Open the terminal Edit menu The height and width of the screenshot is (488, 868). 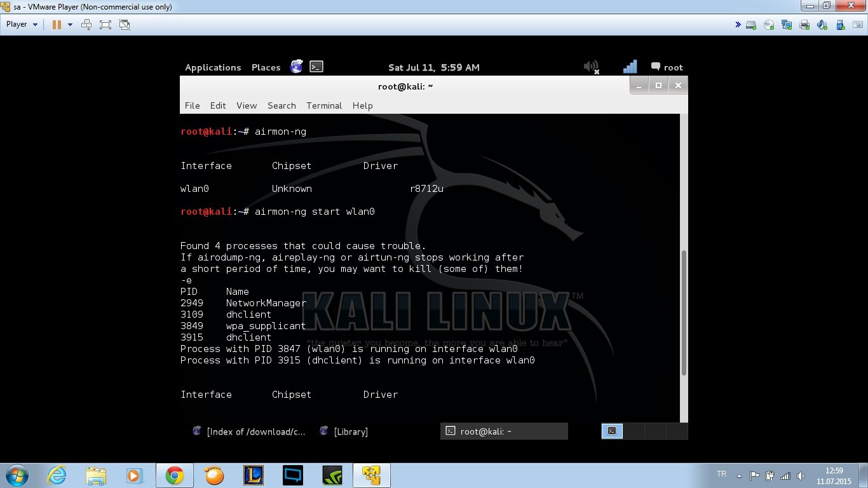pos(218,105)
